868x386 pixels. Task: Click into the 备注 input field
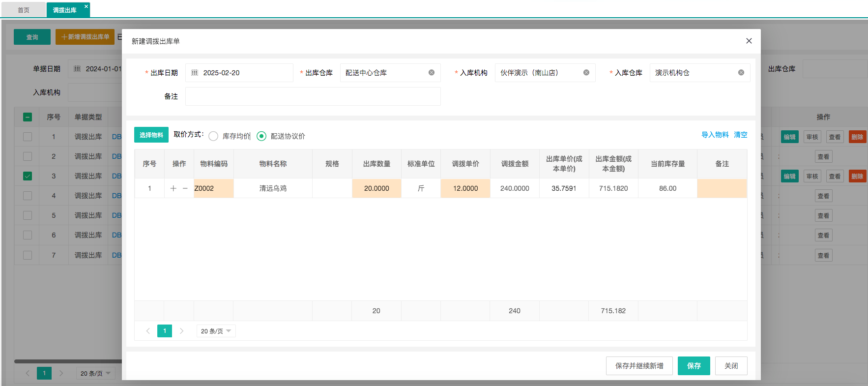tap(313, 96)
